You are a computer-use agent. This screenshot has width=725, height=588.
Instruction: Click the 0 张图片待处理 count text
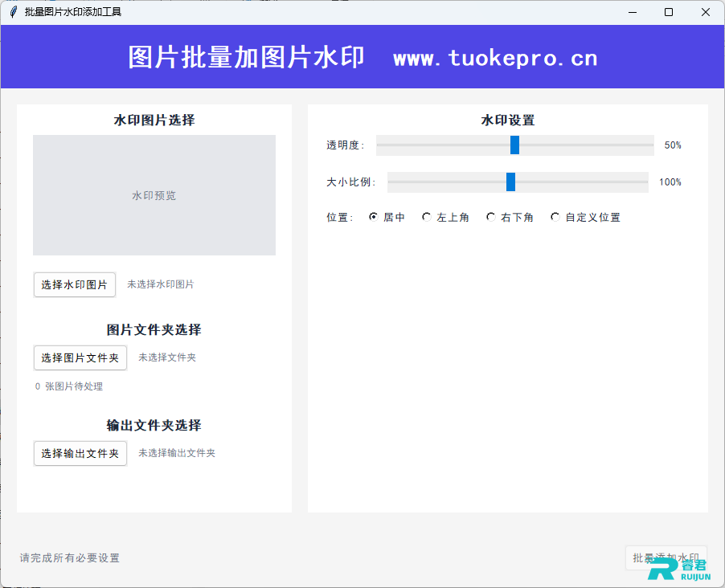pos(69,386)
